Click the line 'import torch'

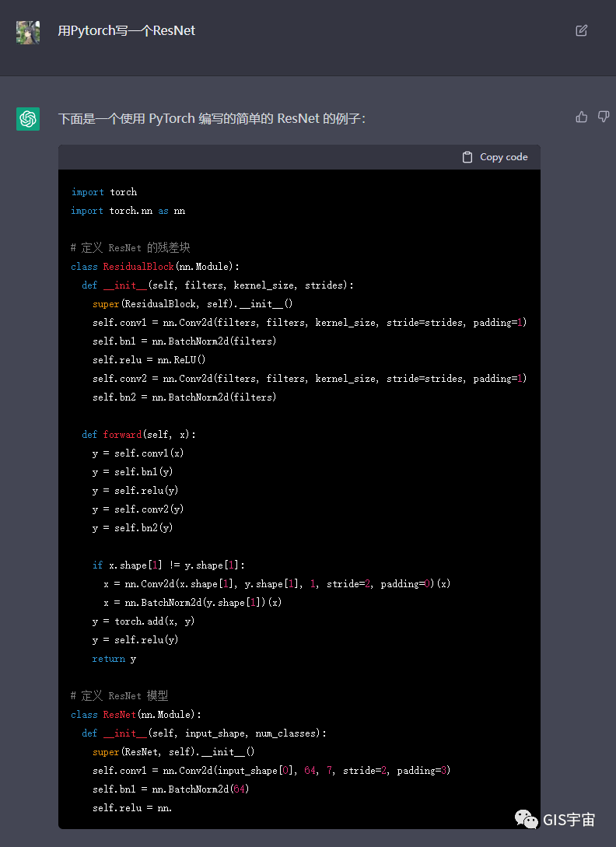(104, 192)
